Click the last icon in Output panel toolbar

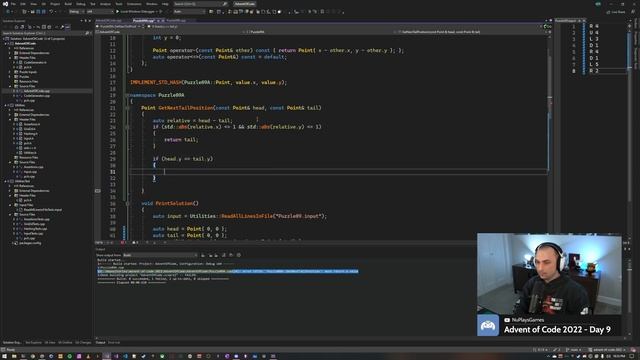[x=239, y=255]
